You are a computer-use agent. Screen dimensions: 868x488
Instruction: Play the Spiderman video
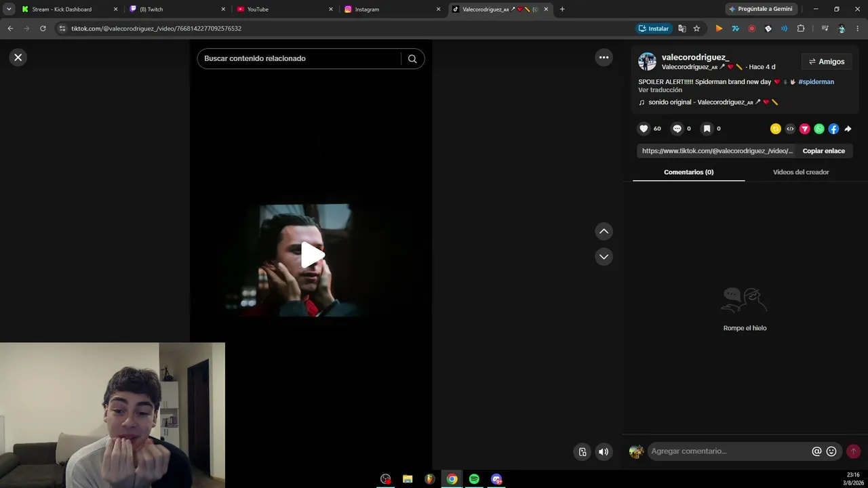(312, 255)
